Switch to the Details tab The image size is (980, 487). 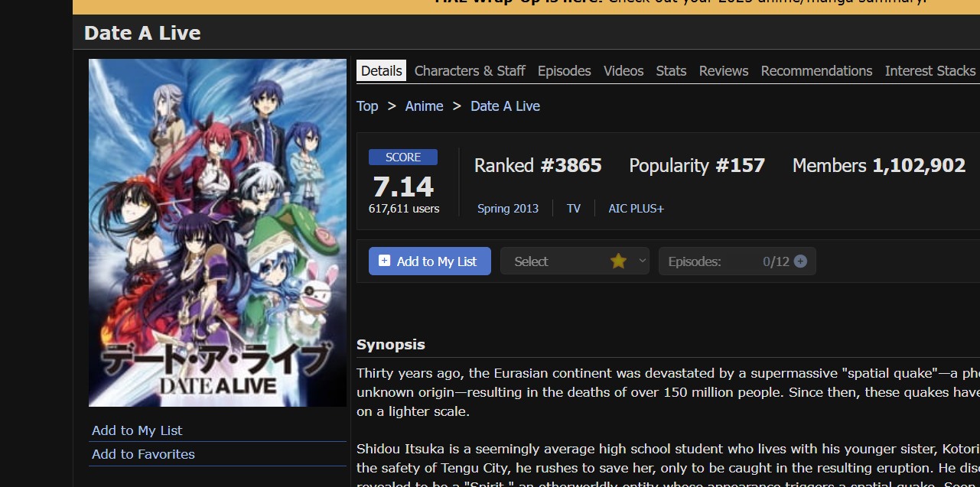[x=381, y=71]
